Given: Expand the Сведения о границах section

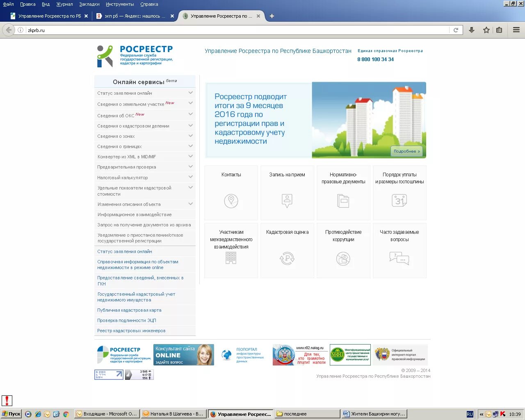Looking at the screenshot, I should click(190, 146).
